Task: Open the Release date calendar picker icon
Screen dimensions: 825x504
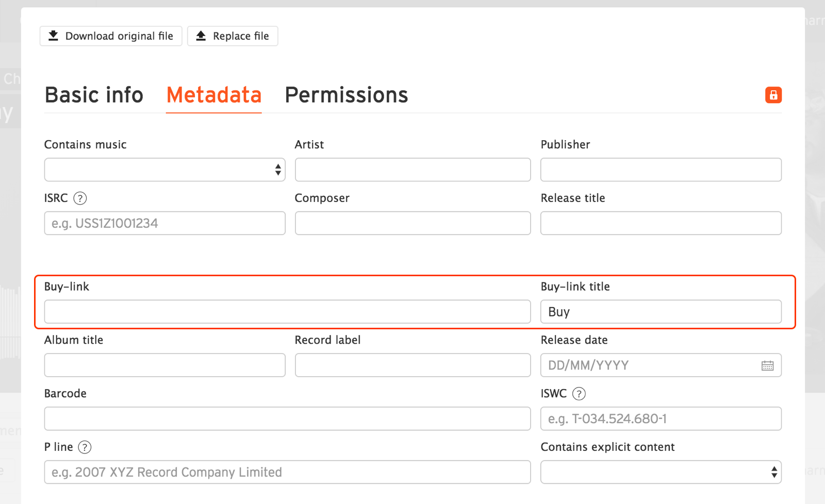Action: (767, 365)
